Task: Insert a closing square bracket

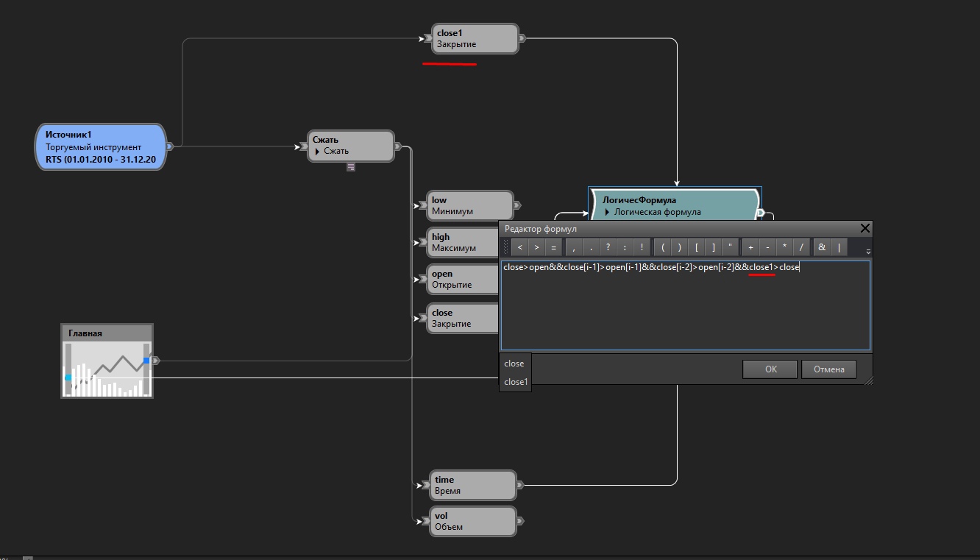Action: pos(713,247)
